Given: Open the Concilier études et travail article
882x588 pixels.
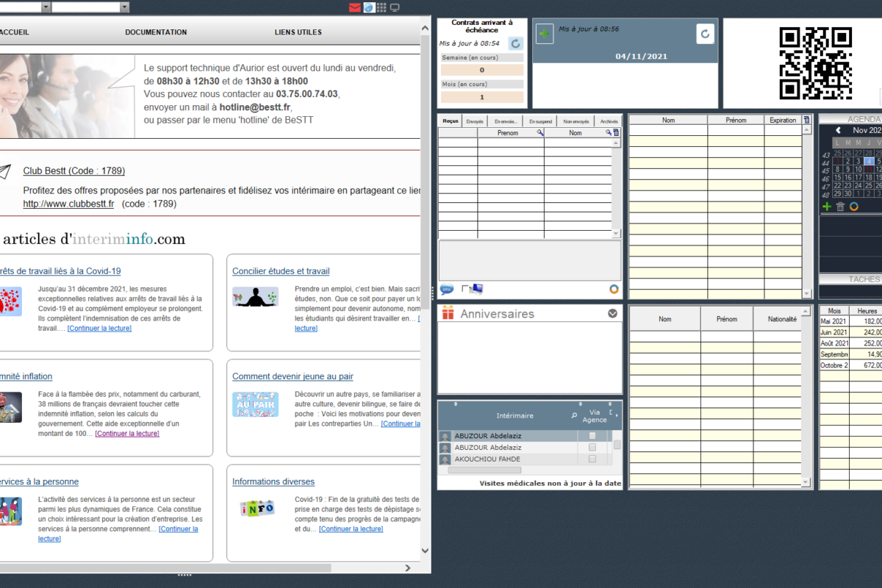Looking at the screenshot, I should (281, 271).
